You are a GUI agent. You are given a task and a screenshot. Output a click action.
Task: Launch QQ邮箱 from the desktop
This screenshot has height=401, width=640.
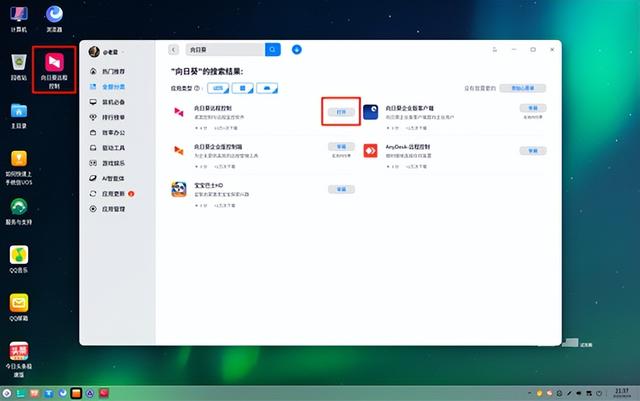point(19,307)
